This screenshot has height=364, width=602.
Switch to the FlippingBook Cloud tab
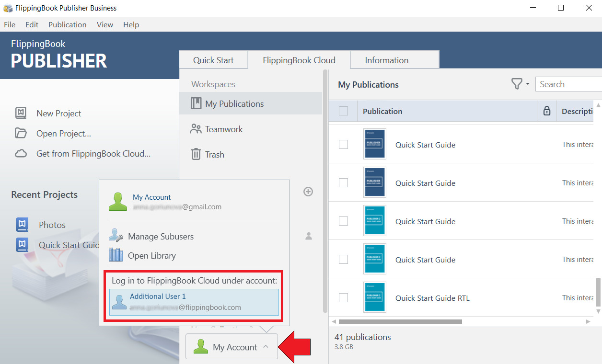point(299,60)
